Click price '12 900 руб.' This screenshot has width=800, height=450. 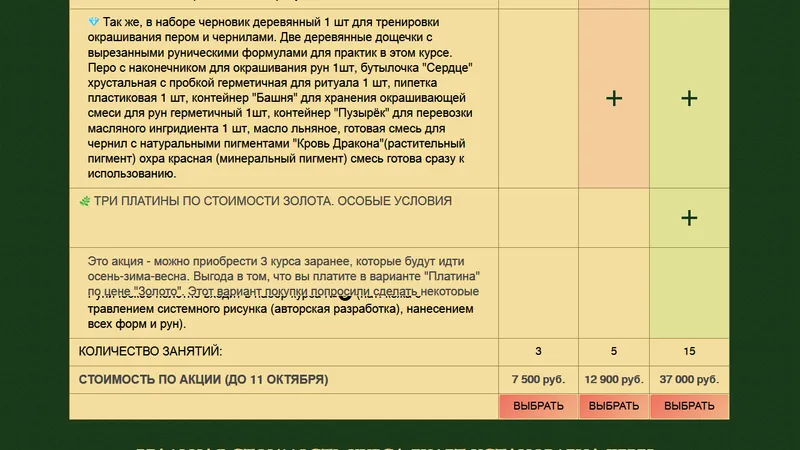[x=614, y=380]
